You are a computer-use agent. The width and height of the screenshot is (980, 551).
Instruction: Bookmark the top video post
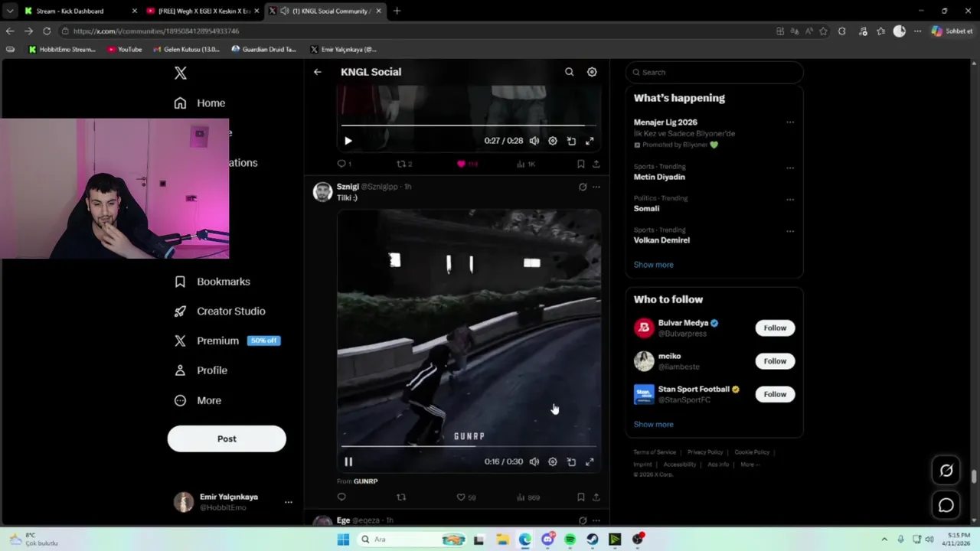click(580, 164)
